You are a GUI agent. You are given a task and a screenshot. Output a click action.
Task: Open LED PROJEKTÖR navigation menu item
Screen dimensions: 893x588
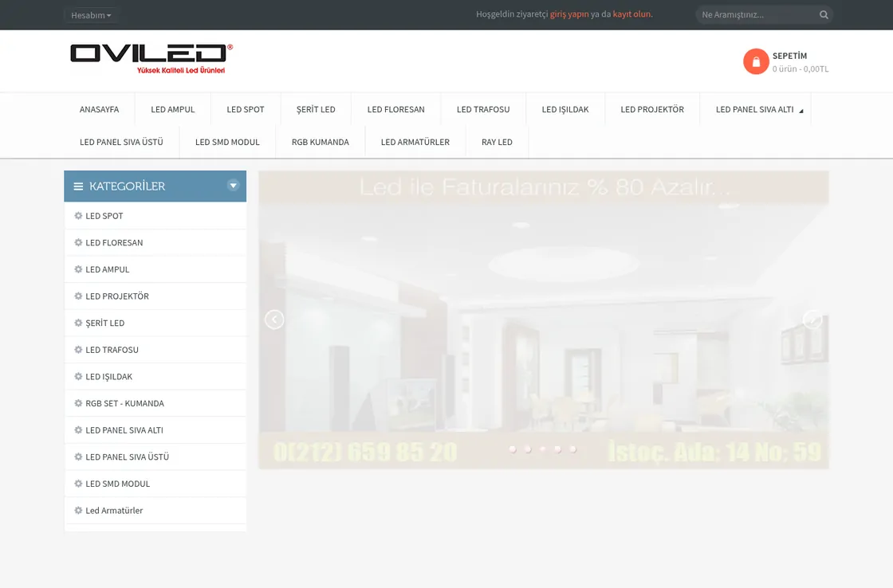pyautogui.click(x=652, y=109)
